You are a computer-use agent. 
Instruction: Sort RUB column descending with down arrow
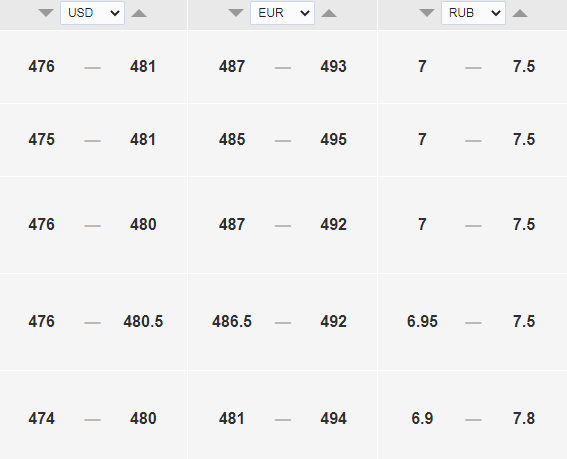coord(427,13)
